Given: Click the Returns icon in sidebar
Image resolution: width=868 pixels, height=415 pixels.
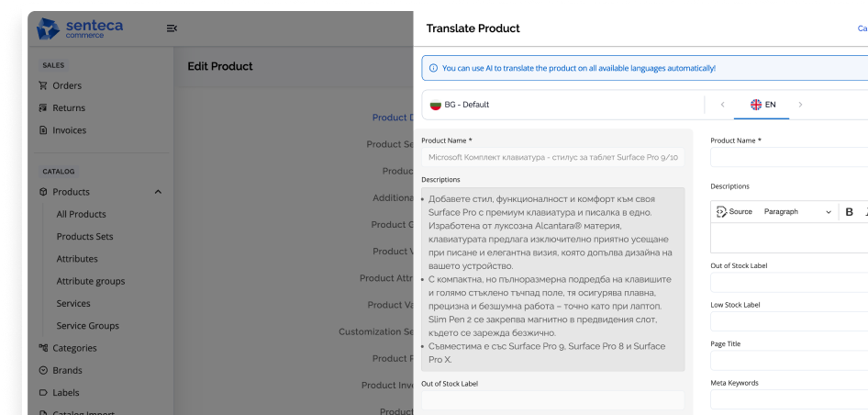Looking at the screenshot, I should pyautogui.click(x=43, y=107).
